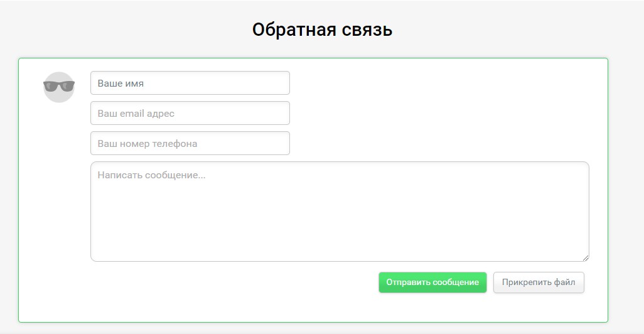Select the 'Ваш номер телефона' field
Screen dimensions: 644x334
(x=190, y=143)
